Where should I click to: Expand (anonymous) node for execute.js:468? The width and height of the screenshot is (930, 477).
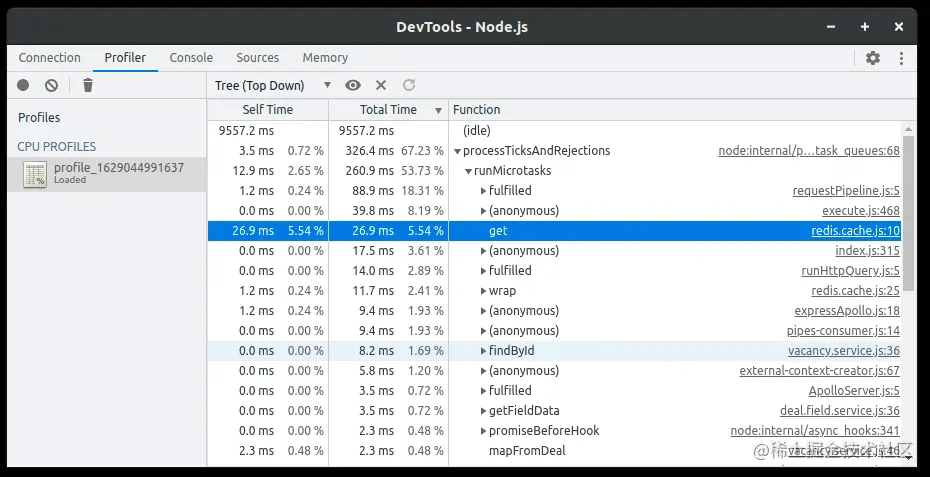pos(483,211)
